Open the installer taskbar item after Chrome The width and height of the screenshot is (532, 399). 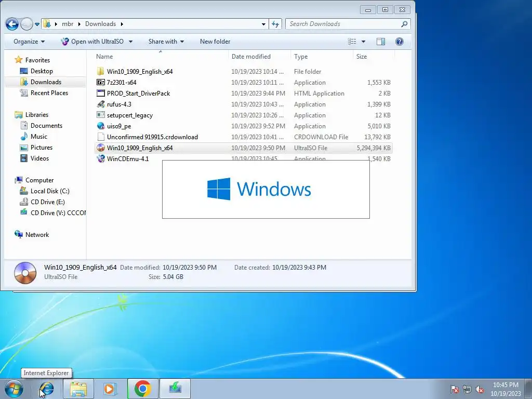pos(175,389)
